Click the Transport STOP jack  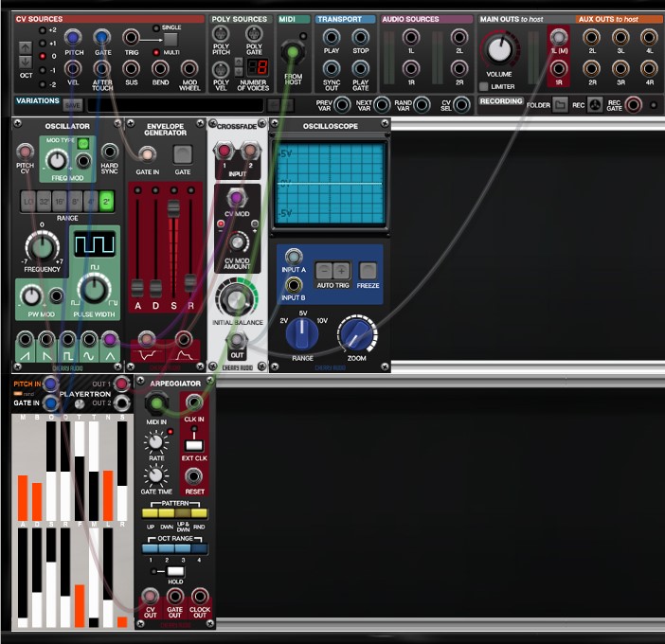coord(360,37)
